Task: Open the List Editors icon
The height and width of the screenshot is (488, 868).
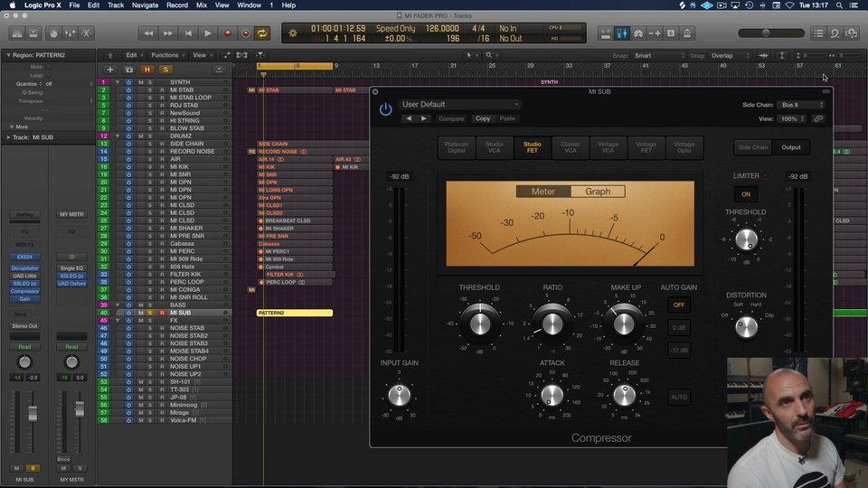Action: click(x=818, y=33)
